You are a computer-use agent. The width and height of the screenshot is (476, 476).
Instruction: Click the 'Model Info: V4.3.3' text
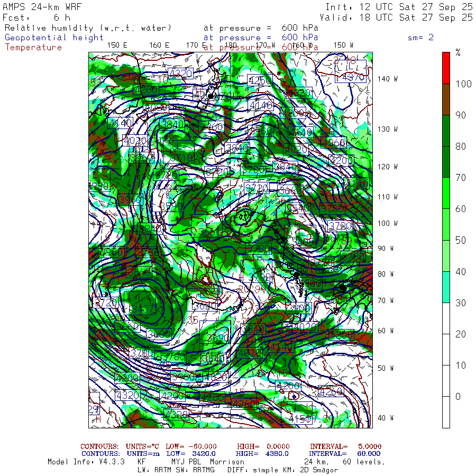point(86,462)
